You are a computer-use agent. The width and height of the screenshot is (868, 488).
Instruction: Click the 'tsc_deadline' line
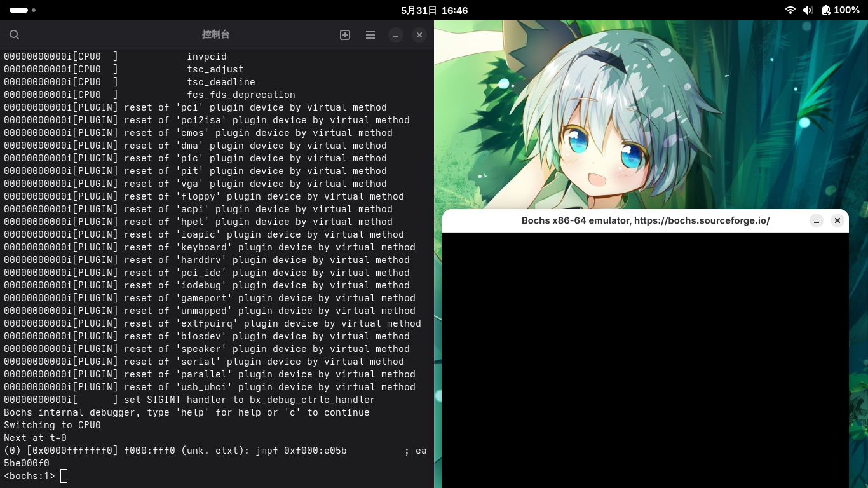click(130, 82)
